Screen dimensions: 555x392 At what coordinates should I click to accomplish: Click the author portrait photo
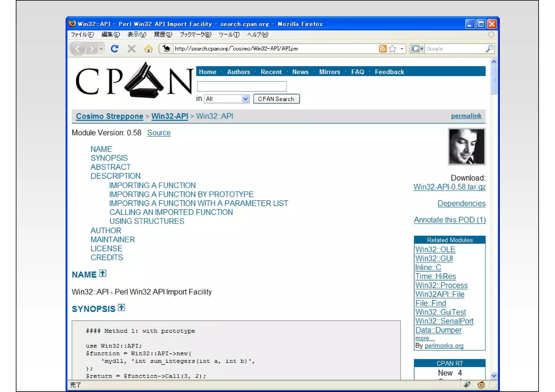click(x=466, y=146)
